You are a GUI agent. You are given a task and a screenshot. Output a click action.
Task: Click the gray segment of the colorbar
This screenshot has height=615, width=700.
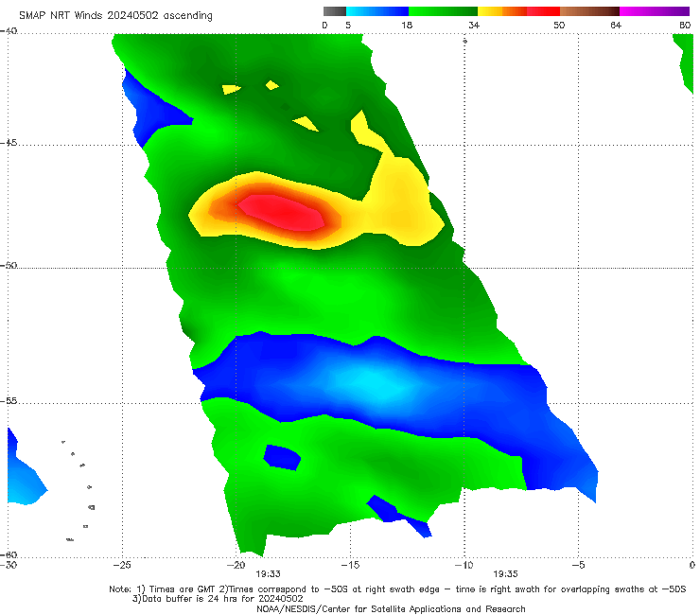coord(335,11)
